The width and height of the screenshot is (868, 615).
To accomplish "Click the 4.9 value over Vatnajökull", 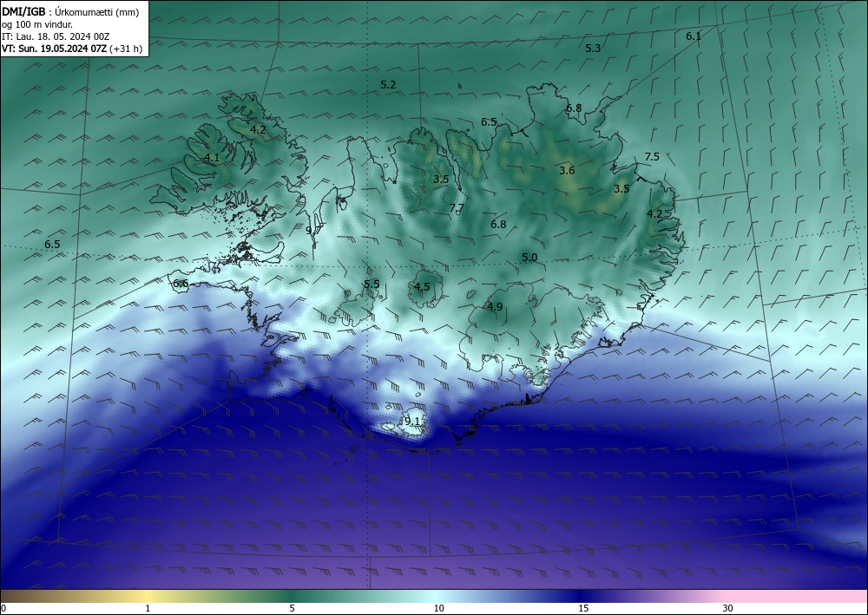I will (495, 306).
